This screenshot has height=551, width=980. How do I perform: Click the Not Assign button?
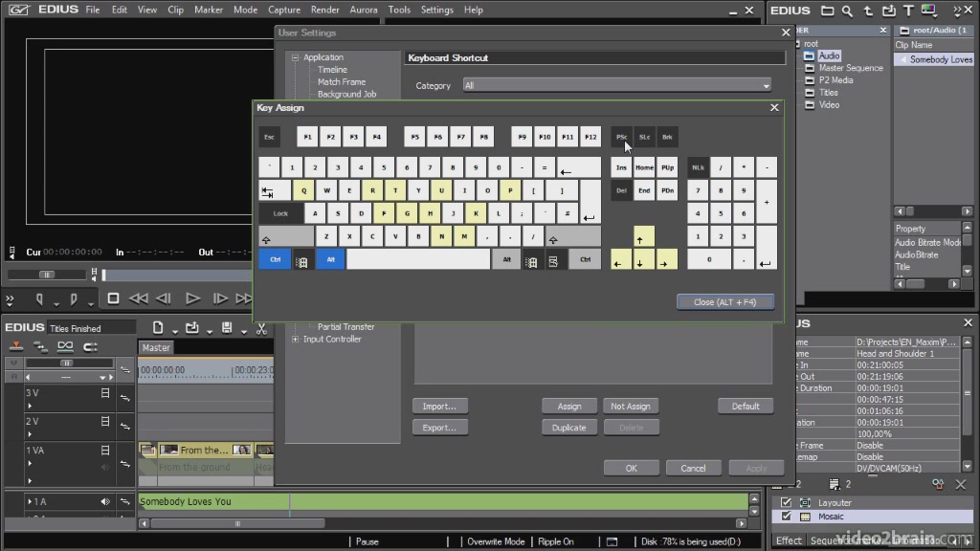pos(630,406)
